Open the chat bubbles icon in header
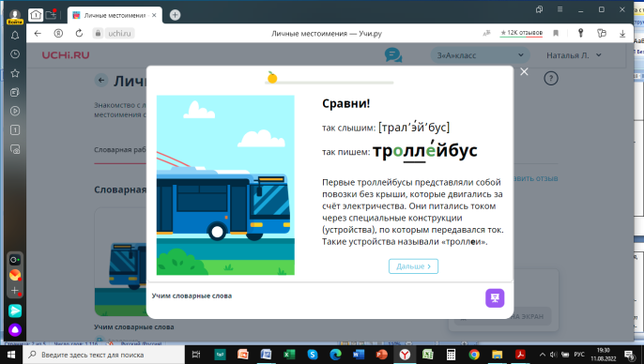Viewport: 644px width, 364px height. 393,55
